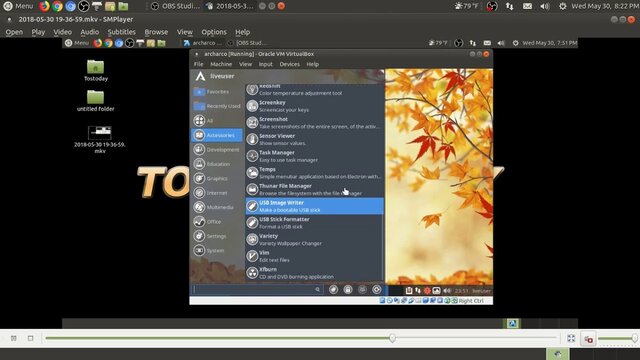Click the Task Manager entry
The image size is (640, 360).
(x=314, y=156)
